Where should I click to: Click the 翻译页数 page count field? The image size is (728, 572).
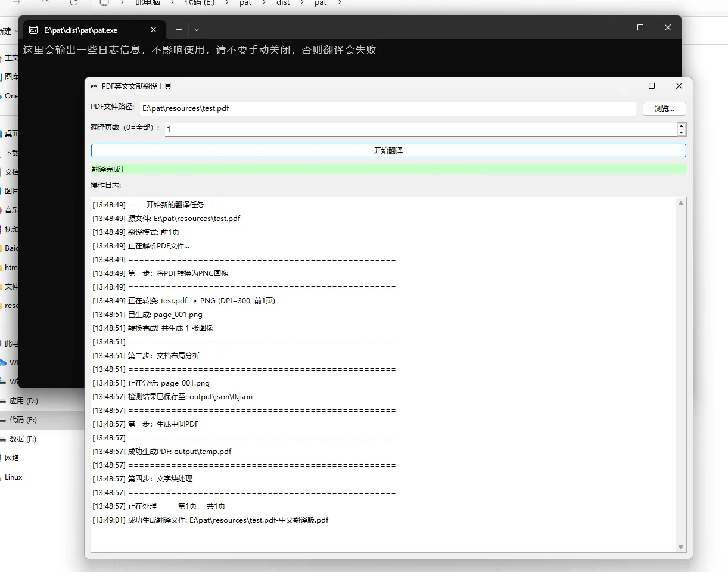pos(421,129)
